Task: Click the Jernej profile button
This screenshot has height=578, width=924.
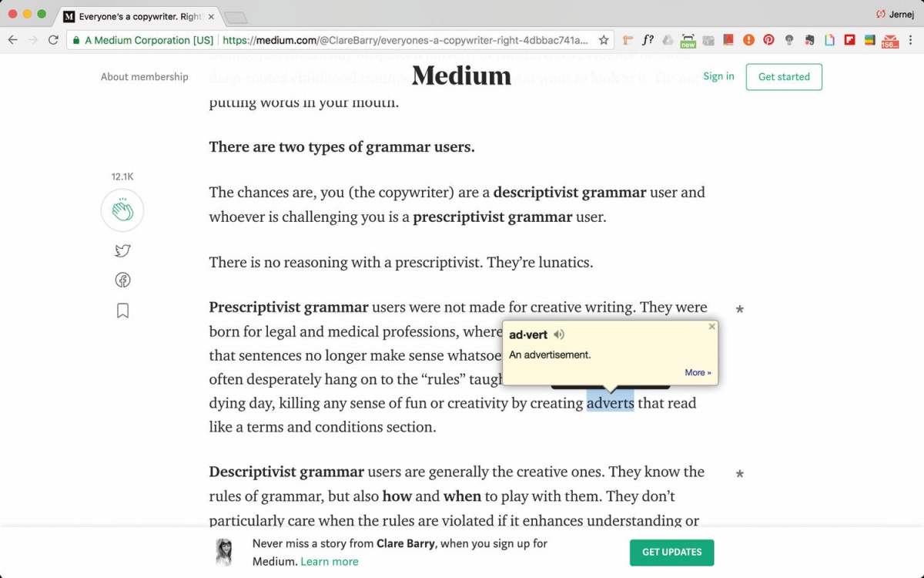Action: tap(895, 14)
